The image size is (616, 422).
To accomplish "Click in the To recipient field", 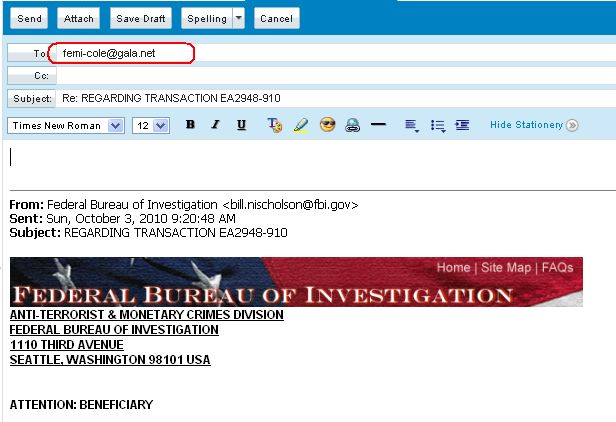I will (x=336, y=53).
